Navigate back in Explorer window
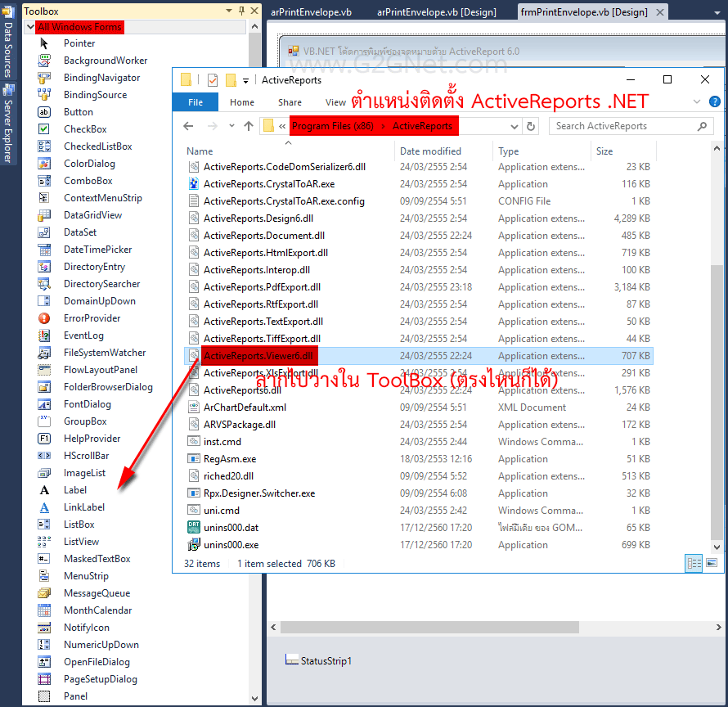This screenshot has height=707, width=728. click(x=188, y=126)
